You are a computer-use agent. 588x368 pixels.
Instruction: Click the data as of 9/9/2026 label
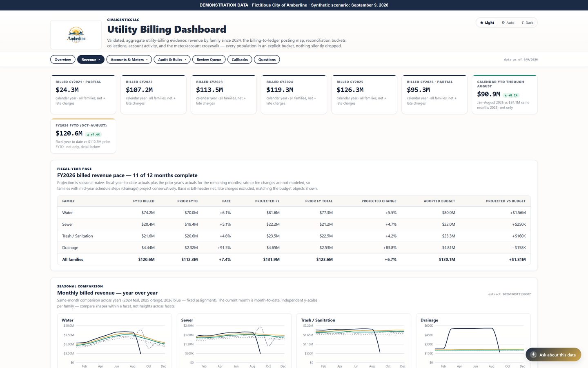[x=521, y=60]
